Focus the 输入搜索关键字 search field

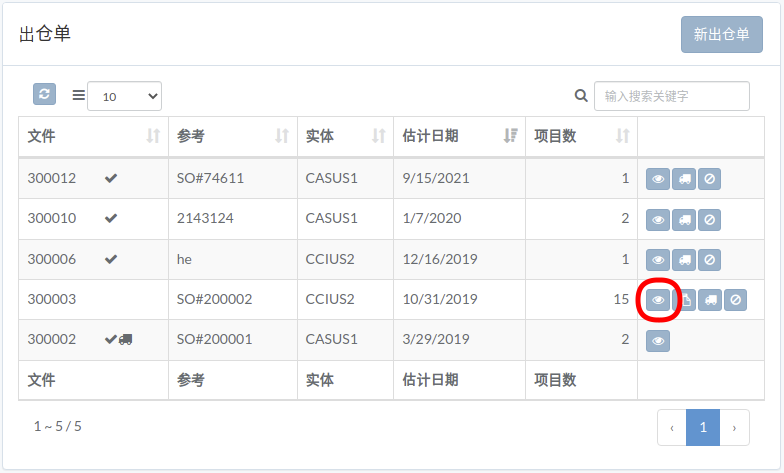click(672, 96)
